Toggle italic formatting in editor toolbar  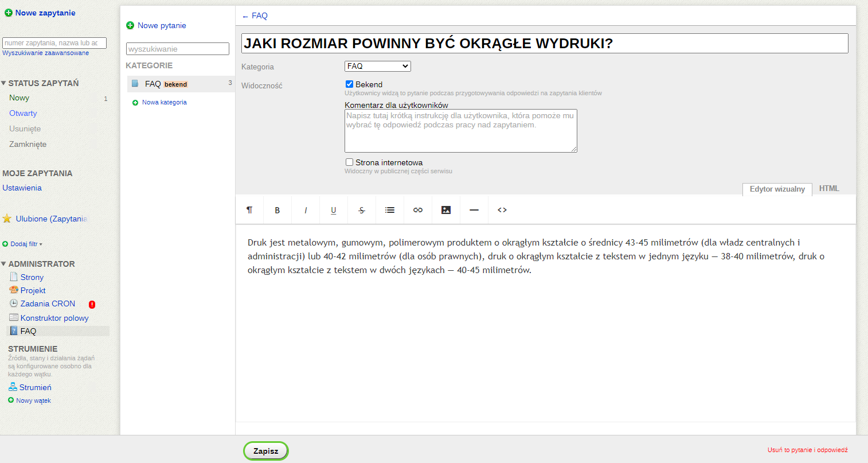(306, 210)
